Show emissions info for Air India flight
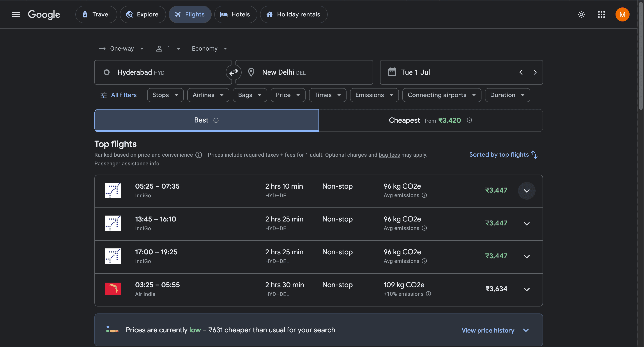Screen dimensions: 644x347 pyautogui.click(x=428, y=294)
